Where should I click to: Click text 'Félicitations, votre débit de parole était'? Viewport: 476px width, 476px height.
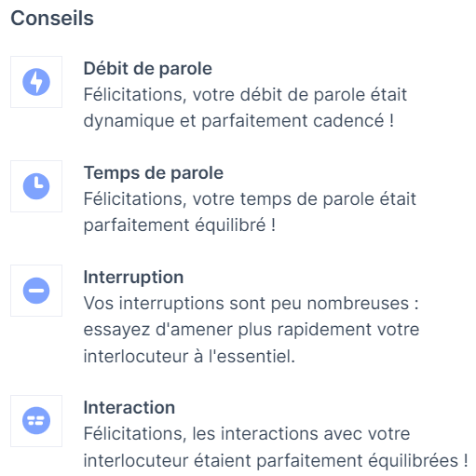pos(245,94)
